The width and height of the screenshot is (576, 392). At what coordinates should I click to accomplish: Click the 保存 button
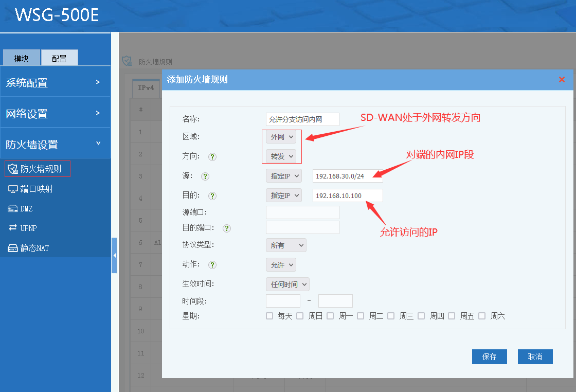(489, 357)
